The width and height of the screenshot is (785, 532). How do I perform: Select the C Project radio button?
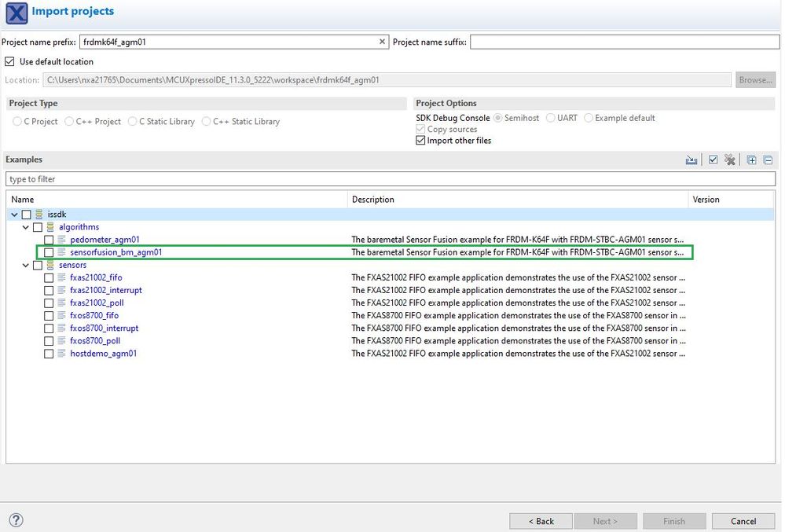click(x=17, y=122)
